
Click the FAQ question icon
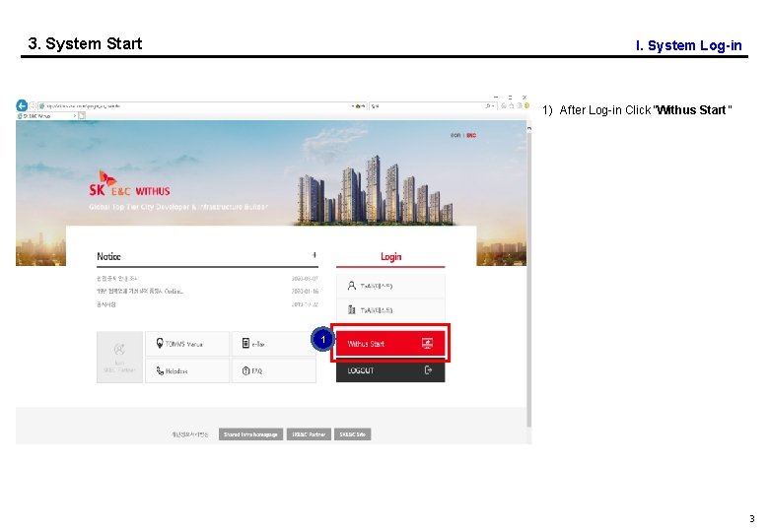[245, 370]
